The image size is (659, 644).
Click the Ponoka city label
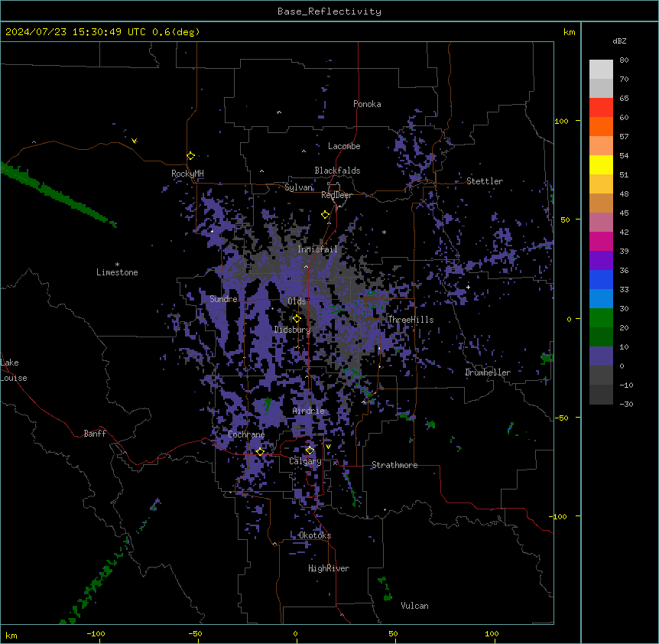pyautogui.click(x=367, y=104)
